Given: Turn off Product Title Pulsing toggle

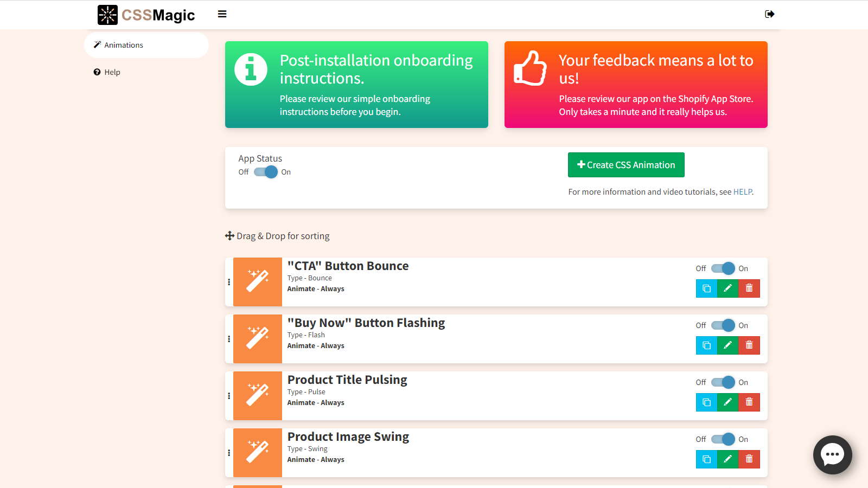Looking at the screenshot, I should coord(723,382).
